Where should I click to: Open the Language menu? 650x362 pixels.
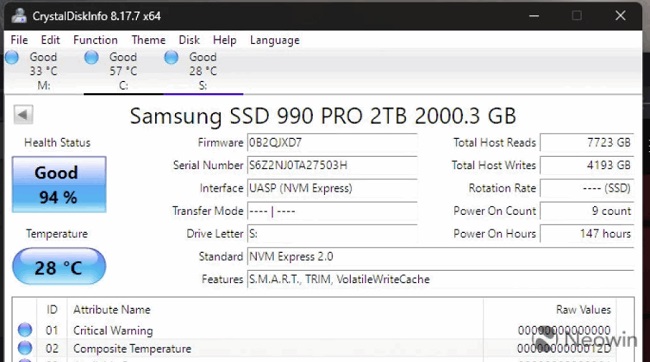pos(274,40)
